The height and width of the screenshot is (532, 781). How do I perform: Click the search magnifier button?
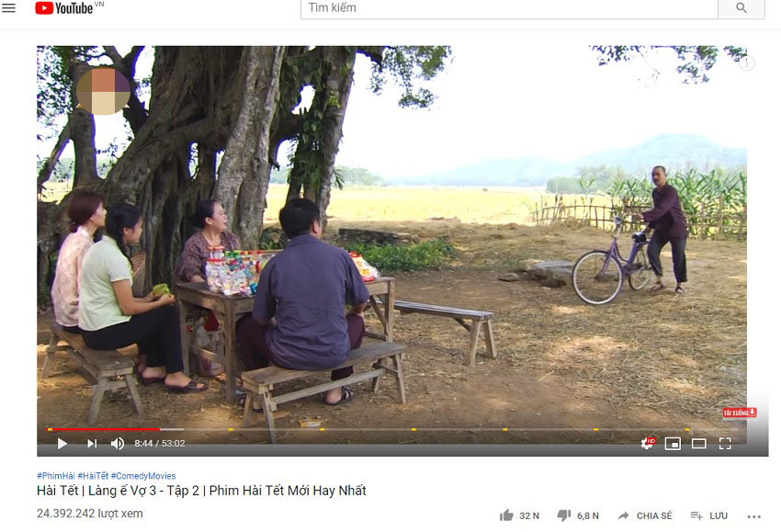click(741, 8)
